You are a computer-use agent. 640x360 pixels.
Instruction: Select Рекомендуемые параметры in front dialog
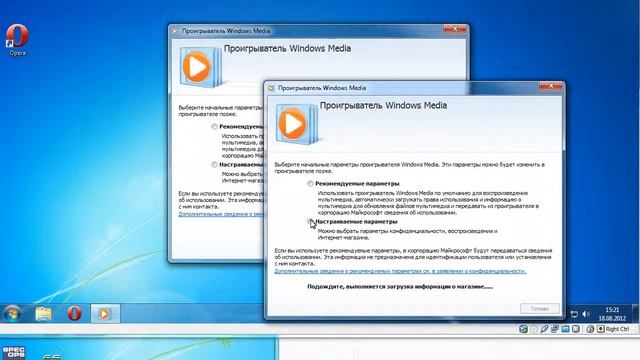point(311,184)
